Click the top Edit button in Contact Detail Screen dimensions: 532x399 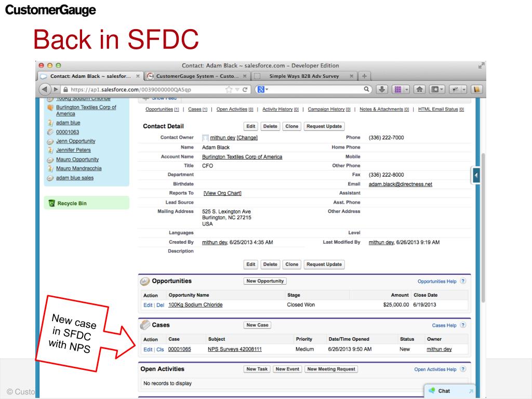pyautogui.click(x=251, y=126)
